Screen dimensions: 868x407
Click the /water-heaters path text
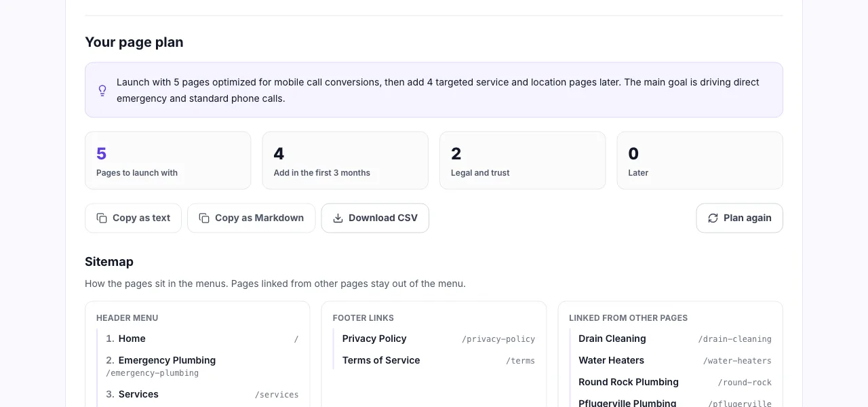point(738,361)
